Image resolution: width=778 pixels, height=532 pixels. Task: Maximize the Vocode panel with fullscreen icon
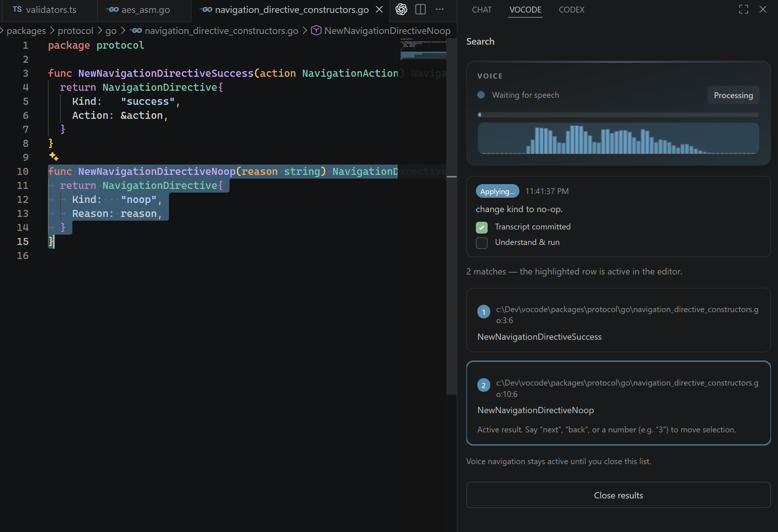point(743,9)
